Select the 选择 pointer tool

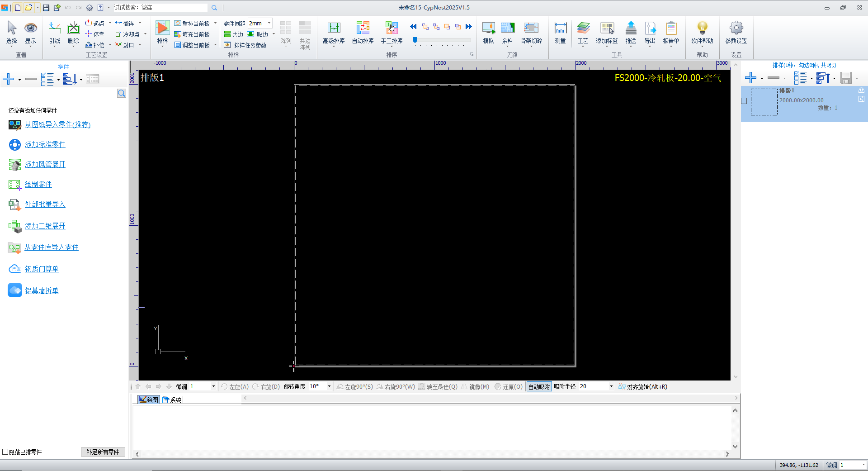(12, 33)
